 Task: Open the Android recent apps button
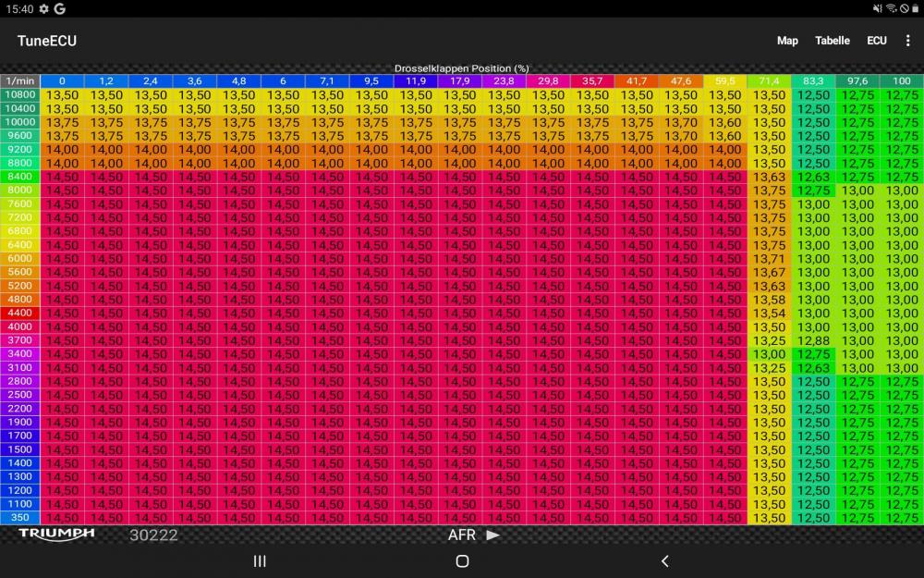point(260,560)
